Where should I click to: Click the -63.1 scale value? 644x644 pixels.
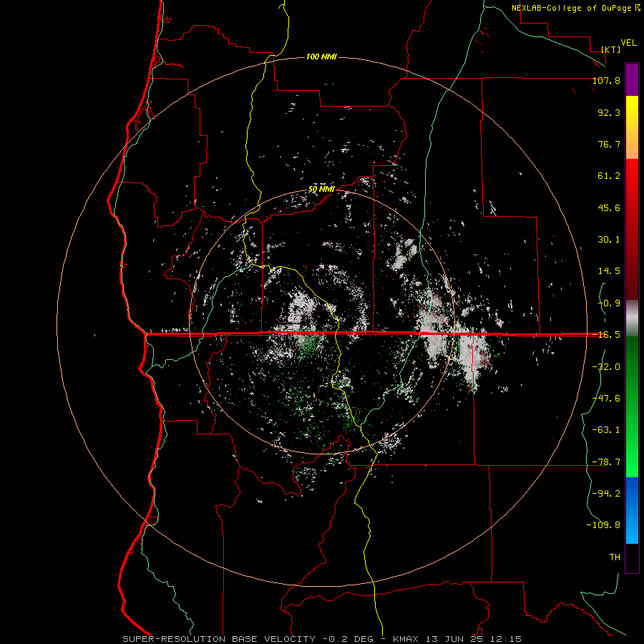606,430
